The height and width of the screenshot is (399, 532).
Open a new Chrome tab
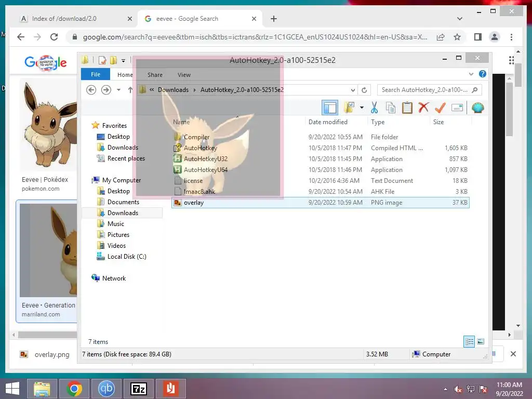click(273, 19)
